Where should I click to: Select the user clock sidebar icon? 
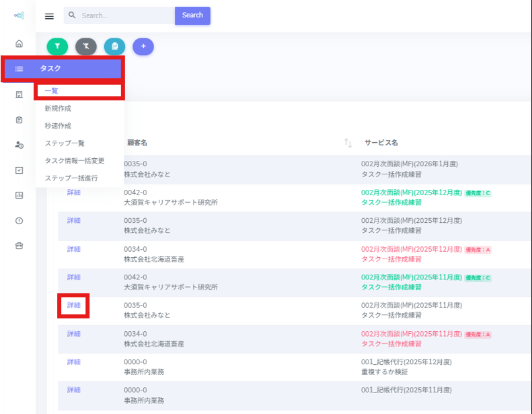19,145
